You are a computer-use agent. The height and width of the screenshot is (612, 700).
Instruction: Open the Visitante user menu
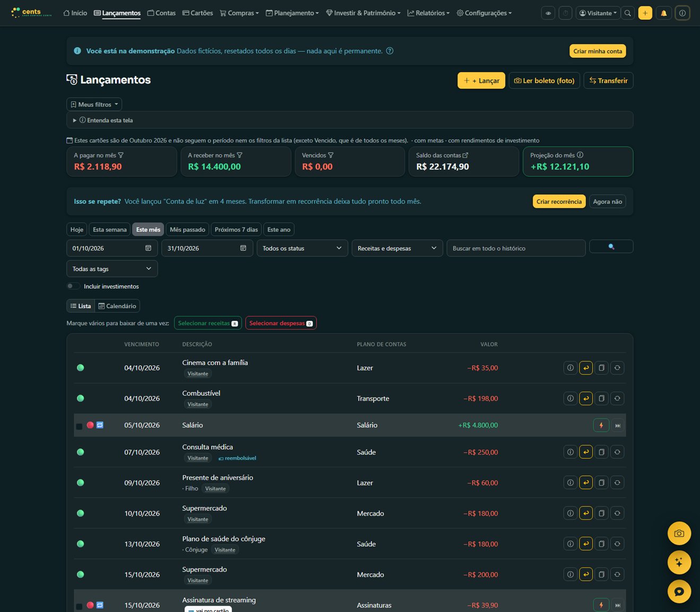[598, 13]
